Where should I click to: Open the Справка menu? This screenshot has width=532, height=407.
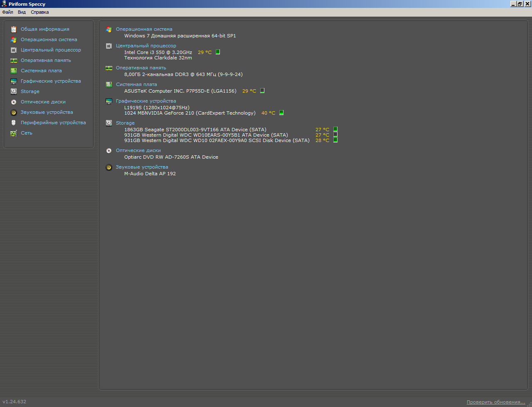40,12
